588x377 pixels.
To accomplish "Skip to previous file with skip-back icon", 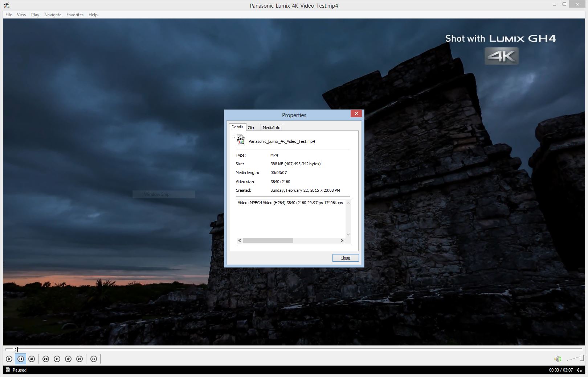I will pos(46,359).
